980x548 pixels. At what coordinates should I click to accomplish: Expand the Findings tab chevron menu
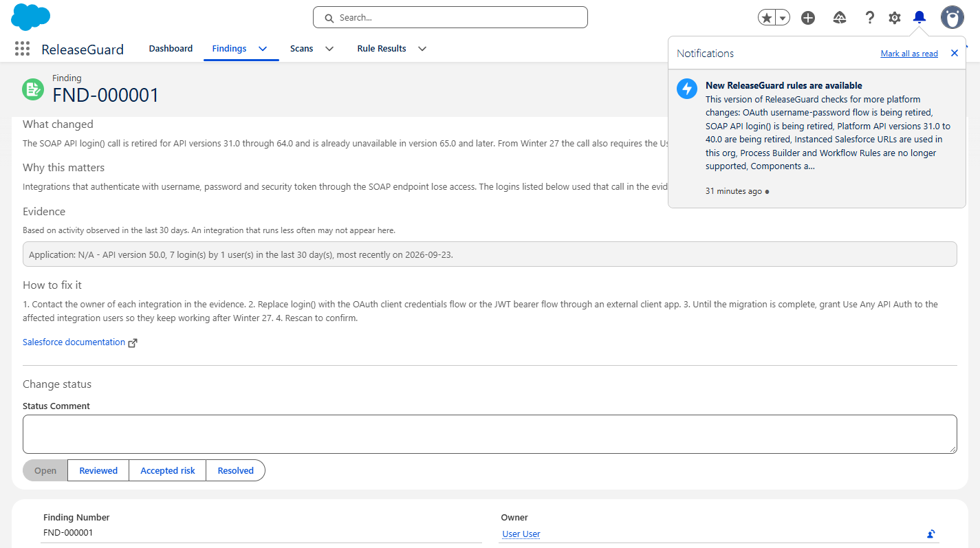point(263,49)
